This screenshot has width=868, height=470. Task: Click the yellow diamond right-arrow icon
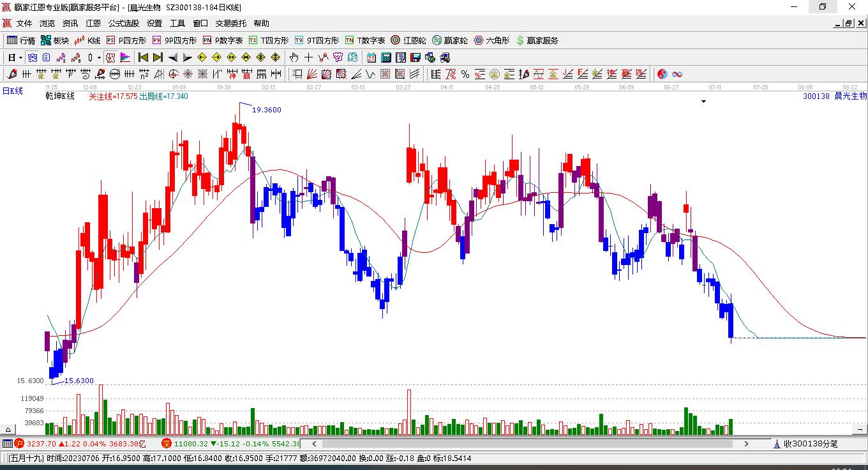216,57
